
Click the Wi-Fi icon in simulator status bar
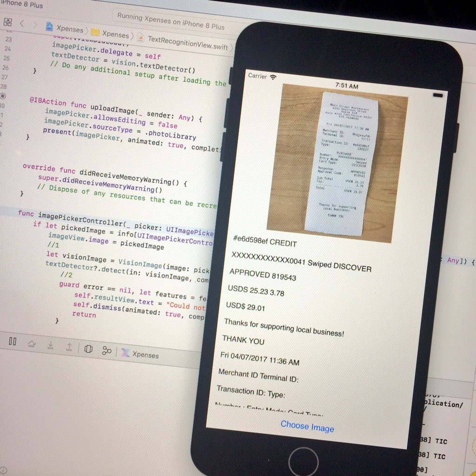click(273, 77)
